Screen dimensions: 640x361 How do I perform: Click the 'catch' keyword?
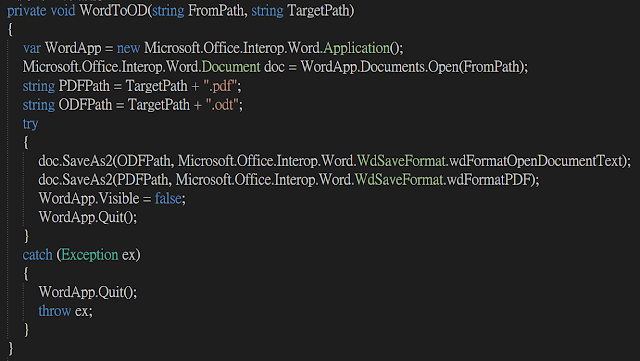38,255
